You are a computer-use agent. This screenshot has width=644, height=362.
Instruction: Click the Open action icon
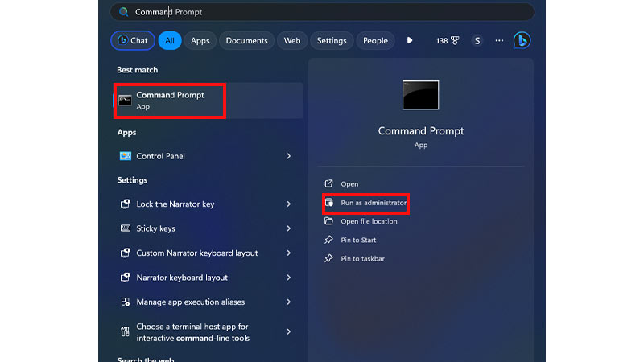(328, 183)
